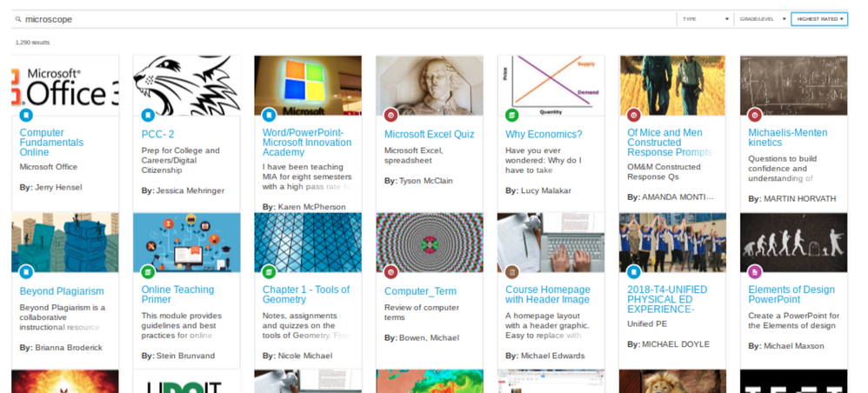
Task: Open the Microsoft Excel Quiz link
Action: coord(429,134)
